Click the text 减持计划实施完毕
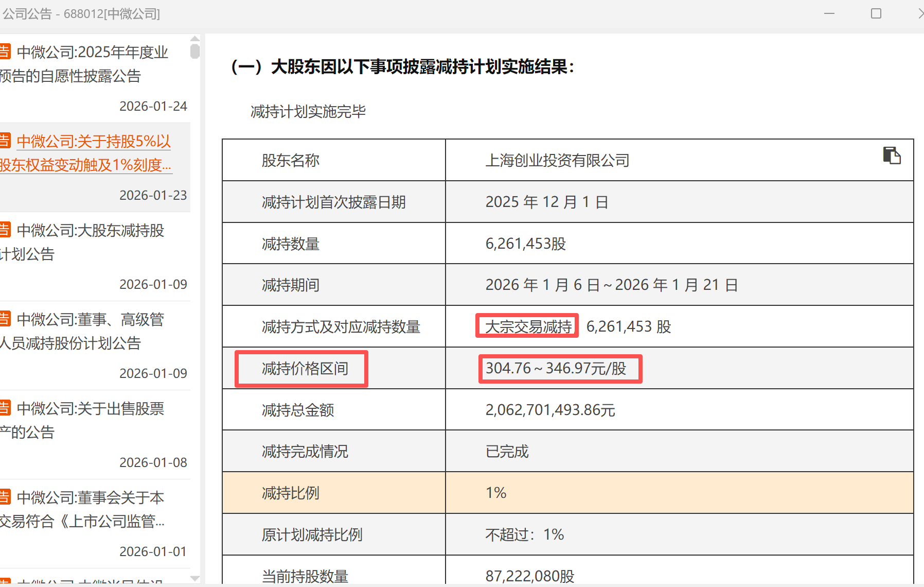The image size is (924, 587). click(308, 112)
